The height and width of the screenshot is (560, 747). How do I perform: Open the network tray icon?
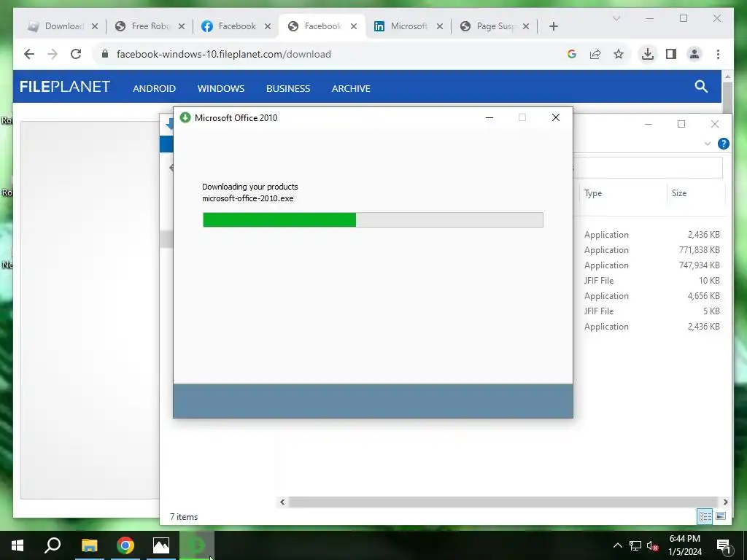(x=635, y=545)
